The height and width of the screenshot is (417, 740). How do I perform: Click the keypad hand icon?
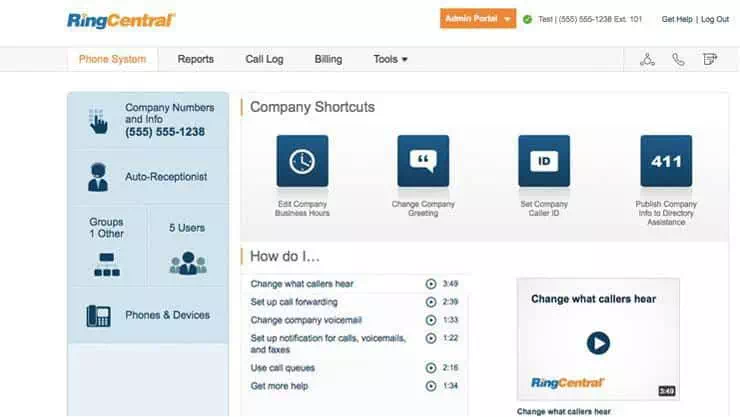click(98, 121)
